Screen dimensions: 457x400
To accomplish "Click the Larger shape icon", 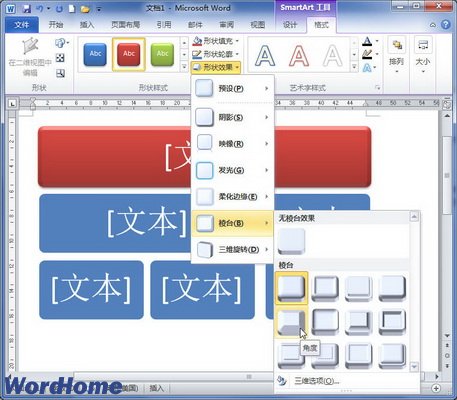I will [60, 58].
